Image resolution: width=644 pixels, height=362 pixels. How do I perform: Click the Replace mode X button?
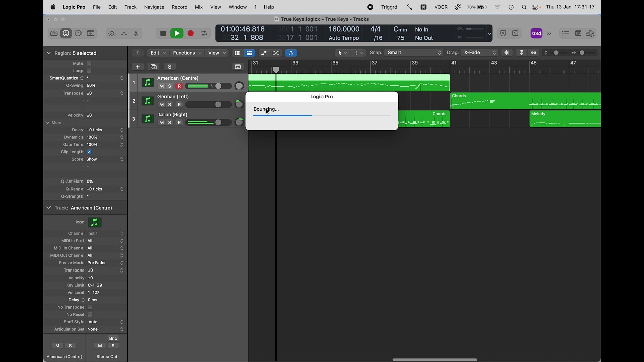coord(503,33)
